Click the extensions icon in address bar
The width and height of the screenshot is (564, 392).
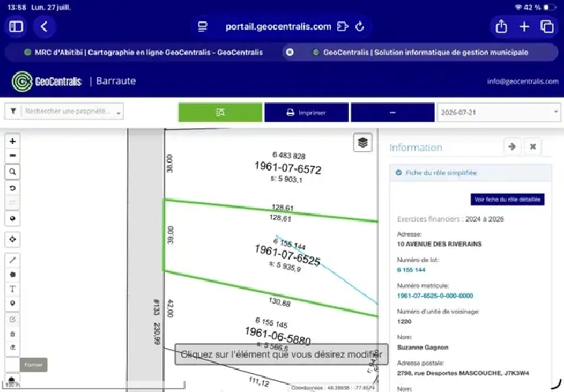coord(343,27)
